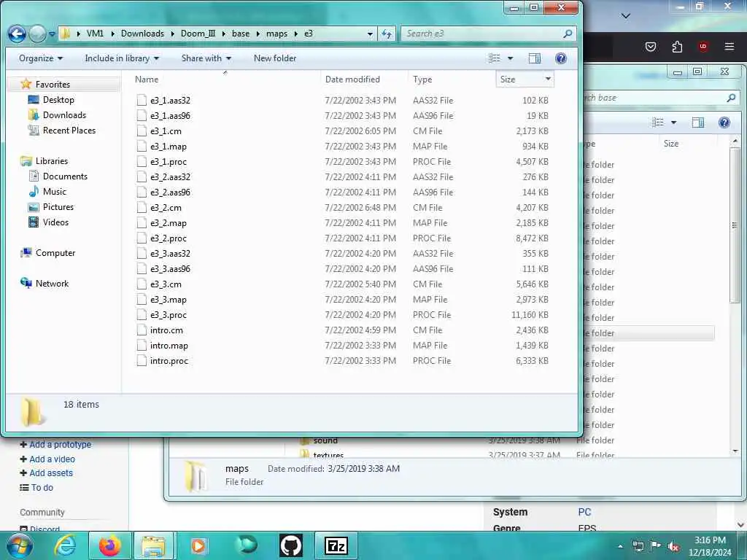Open 7-Zip from the taskbar

pos(336,545)
